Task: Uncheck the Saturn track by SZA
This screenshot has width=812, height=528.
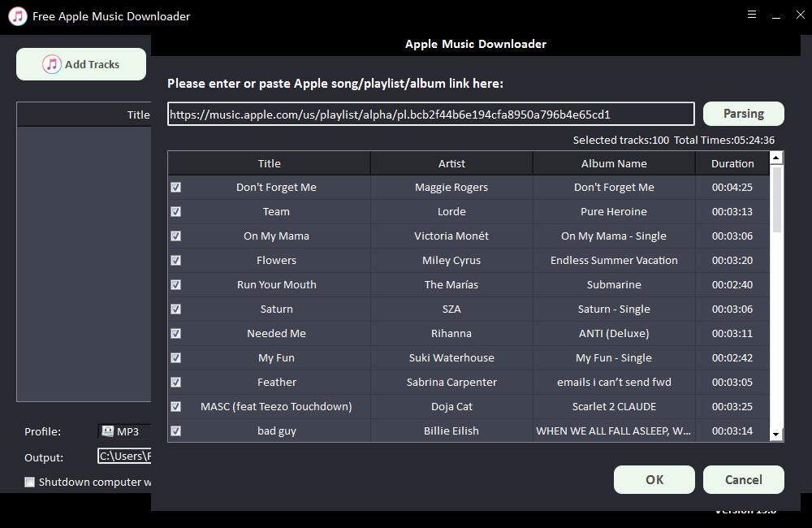Action: (x=176, y=309)
